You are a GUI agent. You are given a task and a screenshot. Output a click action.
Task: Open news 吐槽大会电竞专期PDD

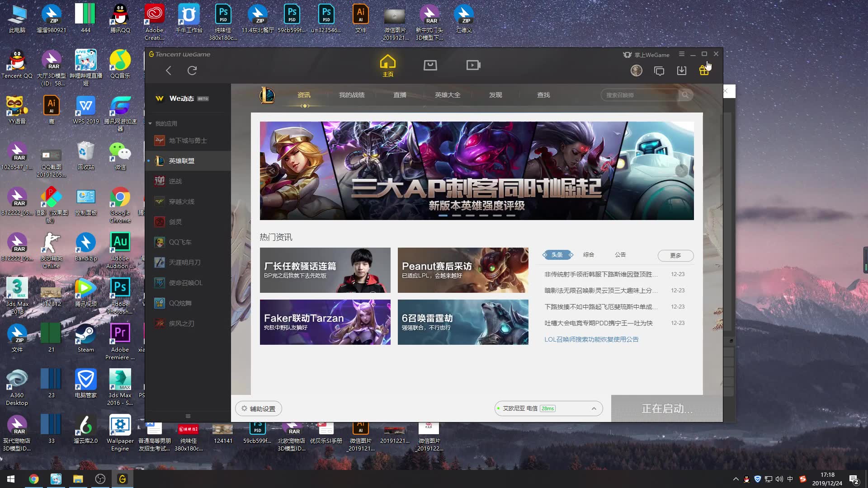point(599,323)
